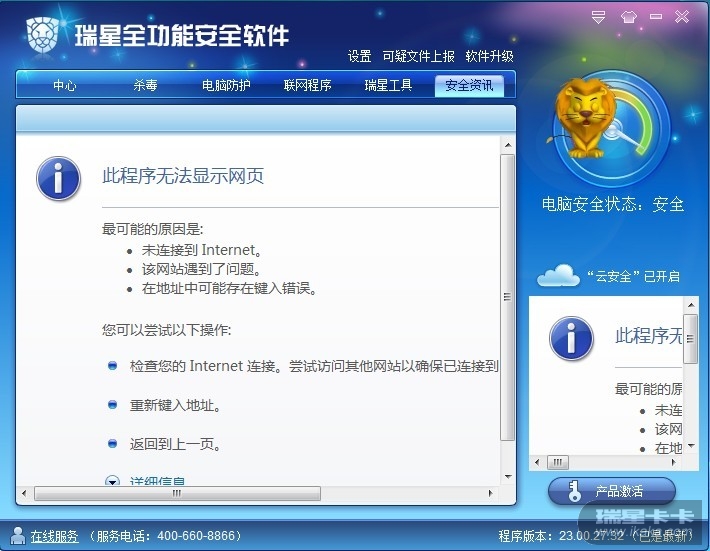710x551 pixels.
Task: Switch to the 联网程序 tab
Action: click(x=307, y=85)
